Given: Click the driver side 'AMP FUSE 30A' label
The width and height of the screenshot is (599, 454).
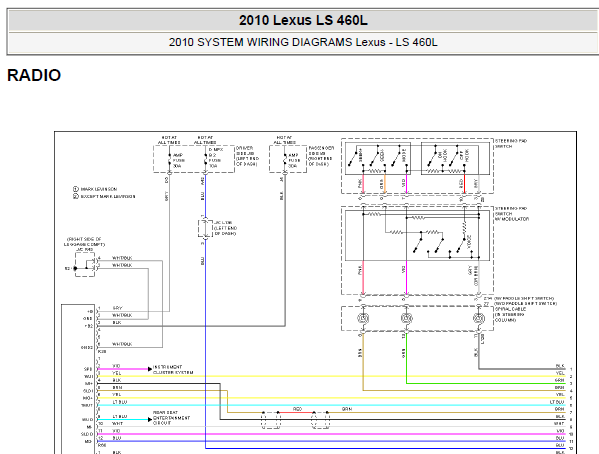Looking at the screenshot, I should point(178,161).
